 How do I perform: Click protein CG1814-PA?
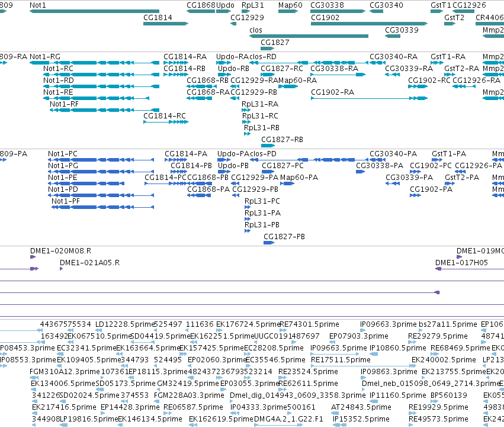click(176, 160)
